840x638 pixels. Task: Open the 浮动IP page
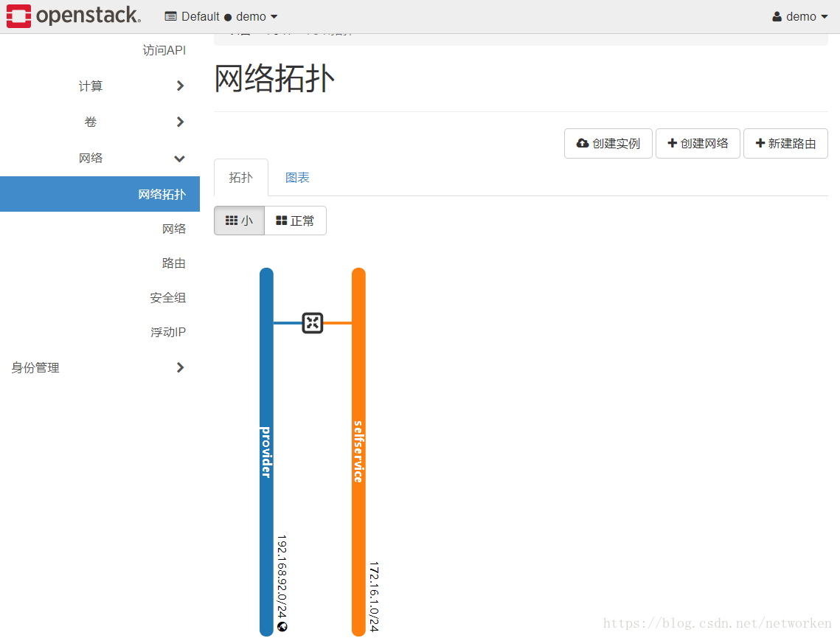point(167,332)
